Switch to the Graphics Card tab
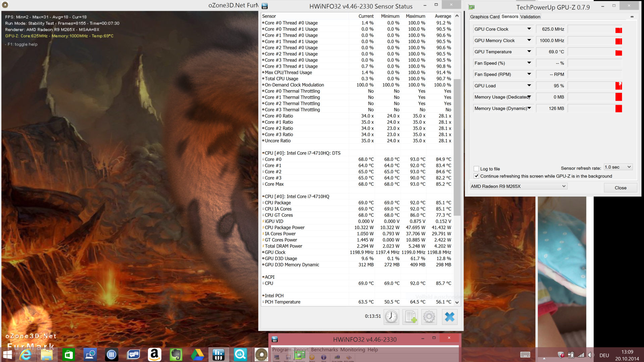 tap(484, 17)
